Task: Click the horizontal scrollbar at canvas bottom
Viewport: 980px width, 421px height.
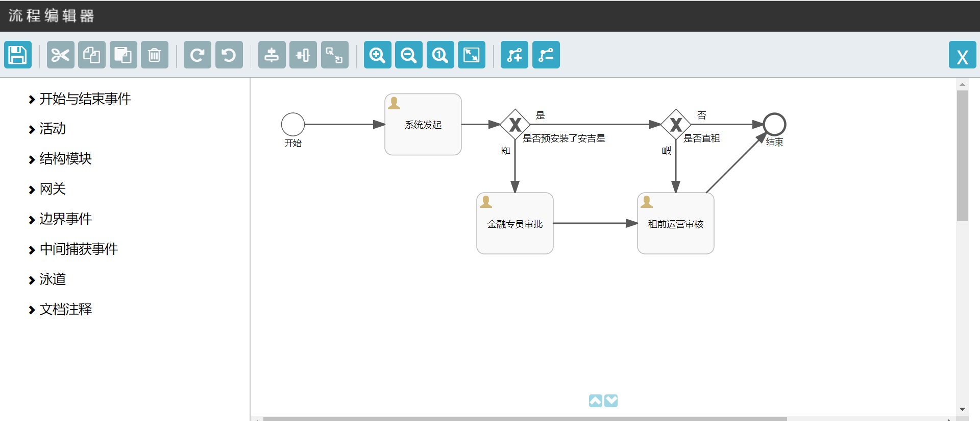Action: pyautogui.click(x=525, y=419)
